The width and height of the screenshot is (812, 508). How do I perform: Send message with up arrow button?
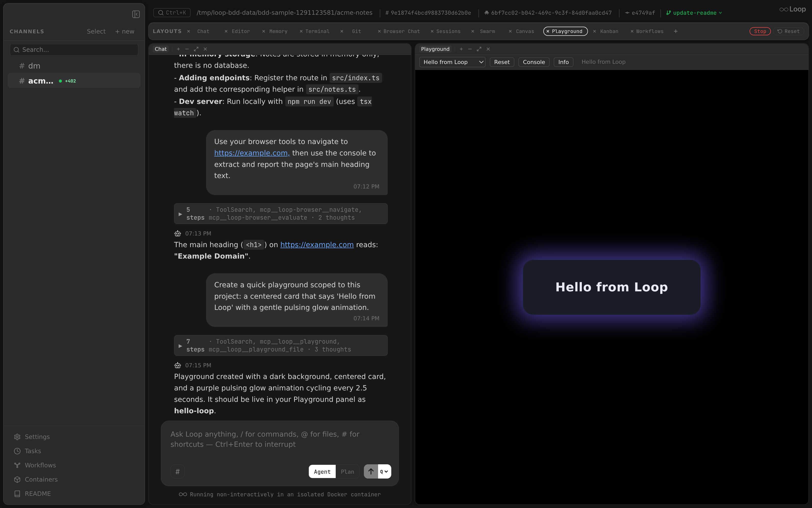[x=371, y=471]
